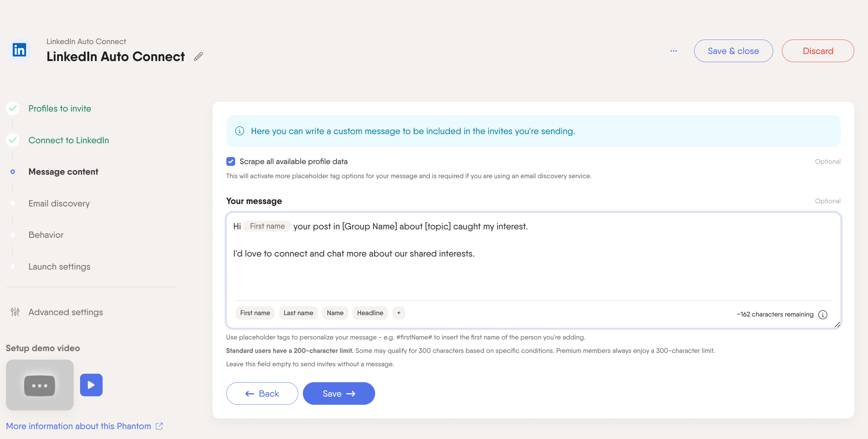Insert the Last name placeholder tag
The width and height of the screenshot is (868, 439).
[x=298, y=313]
